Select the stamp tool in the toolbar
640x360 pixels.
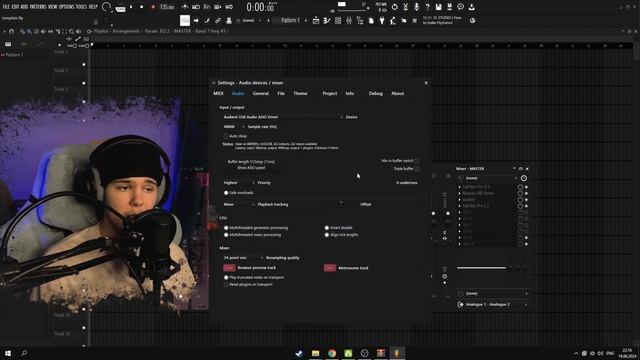point(229,20)
